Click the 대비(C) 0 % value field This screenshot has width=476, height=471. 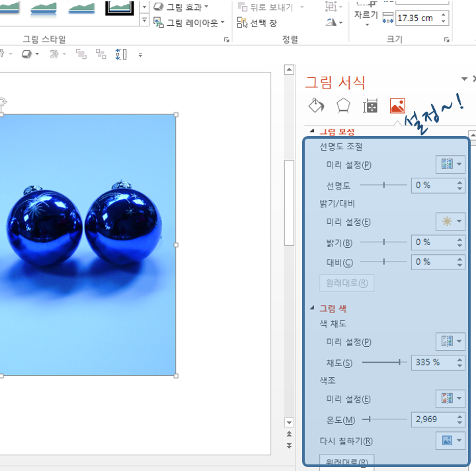point(433,262)
